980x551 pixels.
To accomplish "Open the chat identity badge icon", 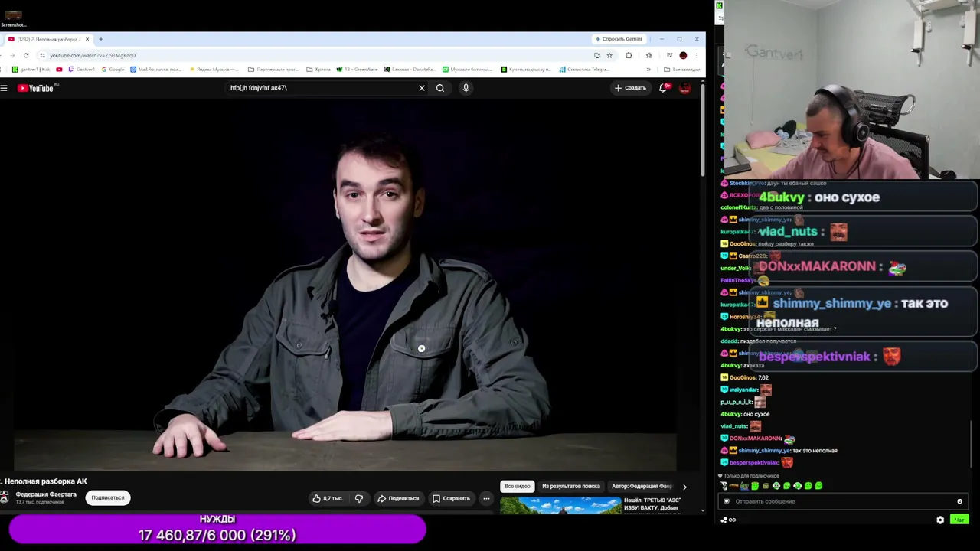I will [x=727, y=501].
